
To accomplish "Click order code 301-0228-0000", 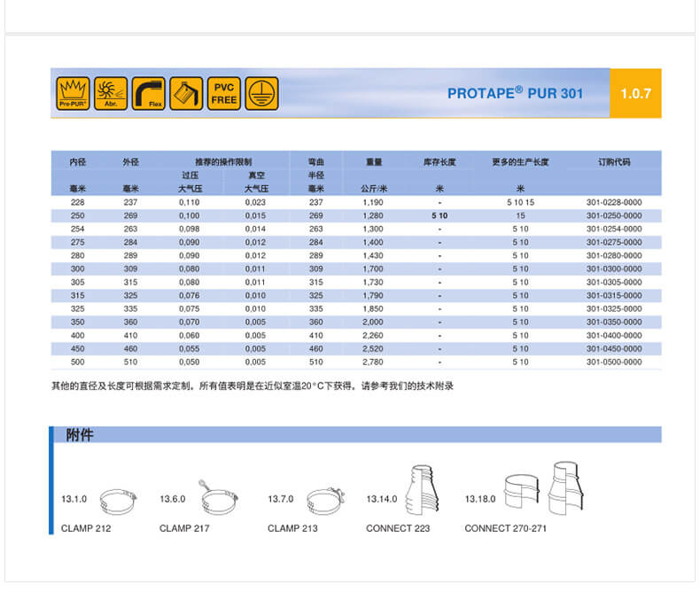I will pyautogui.click(x=614, y=202).
